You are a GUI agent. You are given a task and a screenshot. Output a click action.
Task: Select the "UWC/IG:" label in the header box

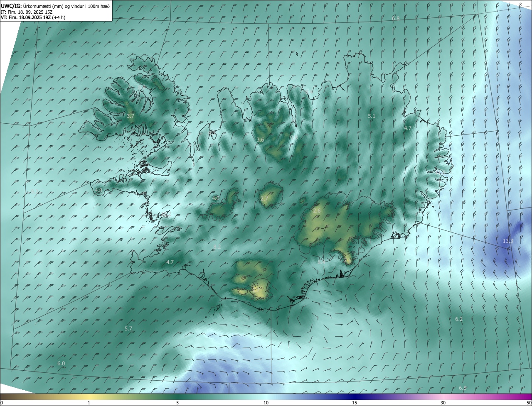pos(11,6)
